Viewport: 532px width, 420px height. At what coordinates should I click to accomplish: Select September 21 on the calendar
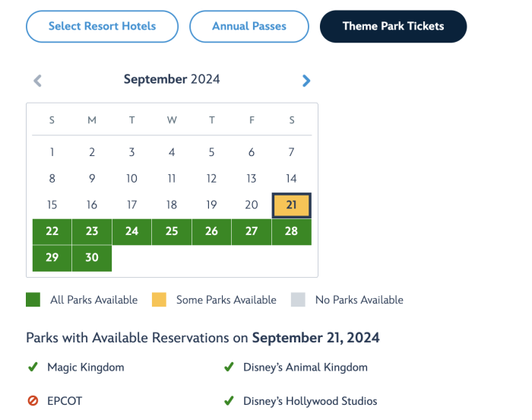(x=291, y=205)
